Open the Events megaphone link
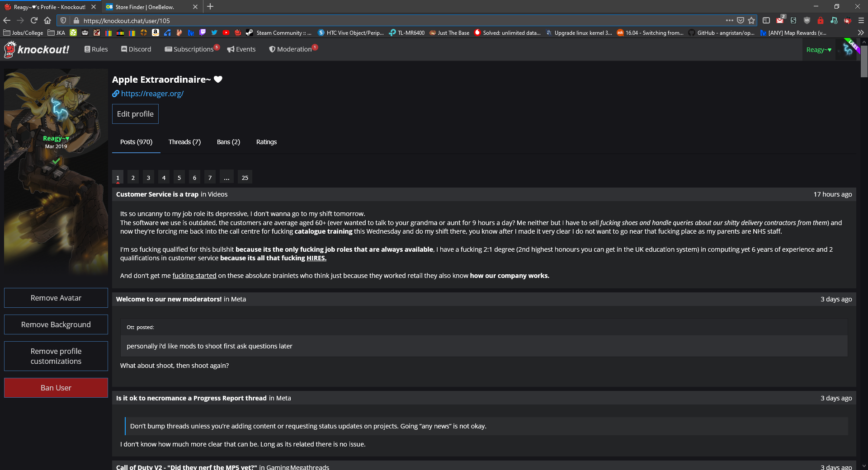This screenshot has height=470, width=868. 241,49
